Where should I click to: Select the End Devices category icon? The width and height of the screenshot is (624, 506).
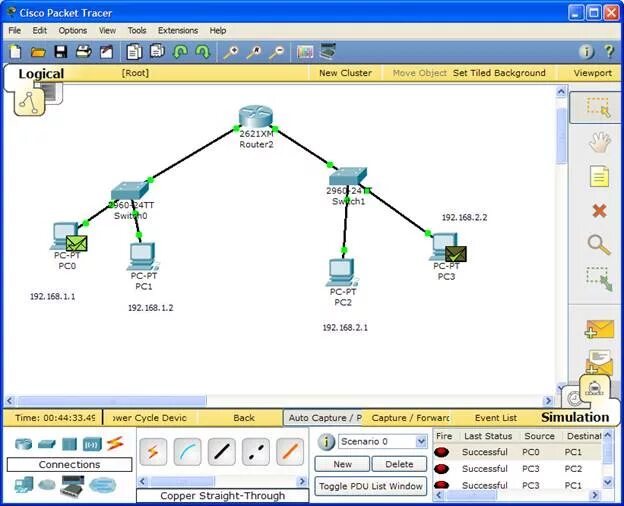pos(24,485)
